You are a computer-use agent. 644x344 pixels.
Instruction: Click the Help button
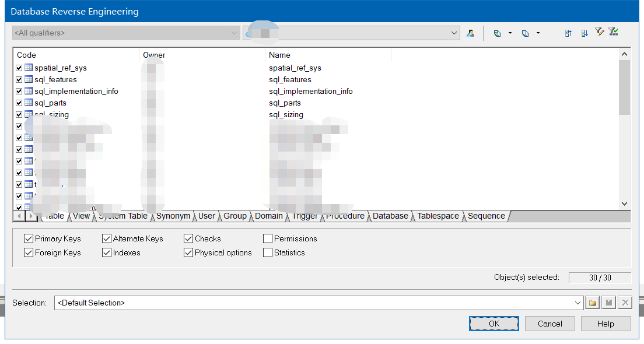[x=605, y=323]
